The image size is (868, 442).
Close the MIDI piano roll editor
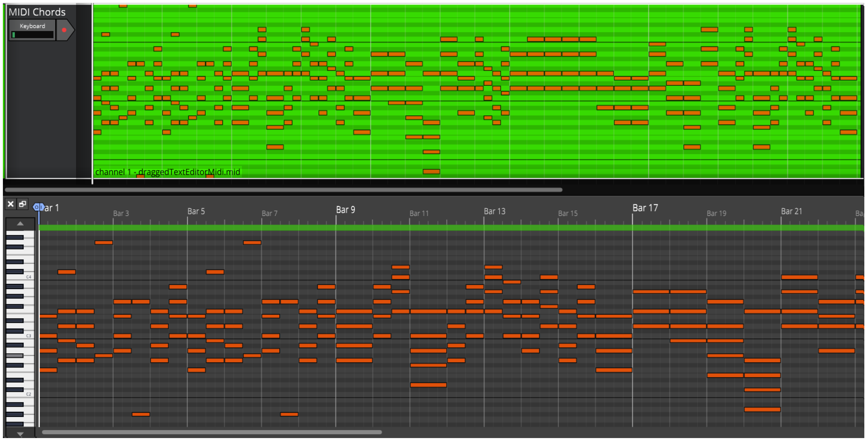pos(11,204)
